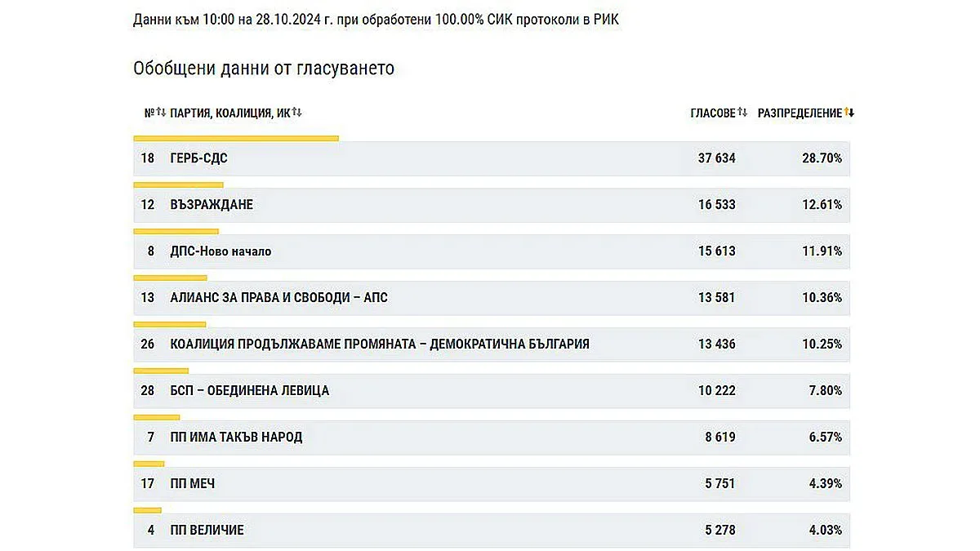The image size is (980, 551).
Task: Toggle the РАЗПРЕДЕЛЕНИЕ sort arrows icon
Action: [x=849, y=113]
